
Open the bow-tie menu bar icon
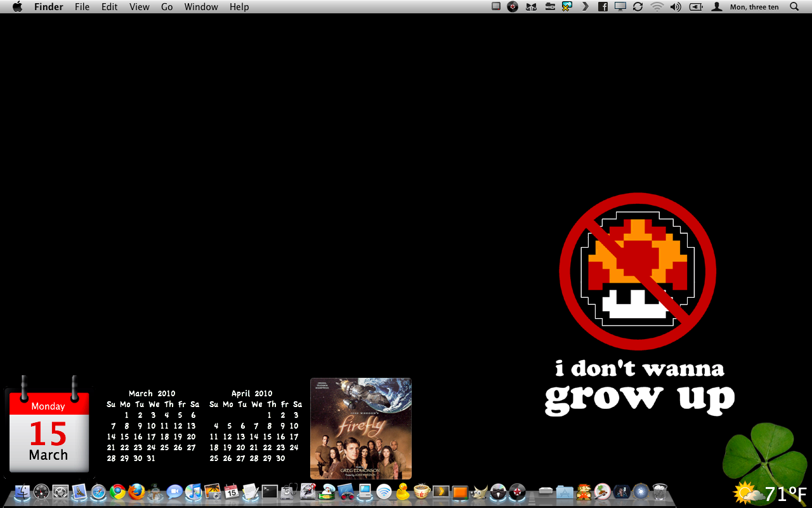pyautogui.click(x=532, y=7)
